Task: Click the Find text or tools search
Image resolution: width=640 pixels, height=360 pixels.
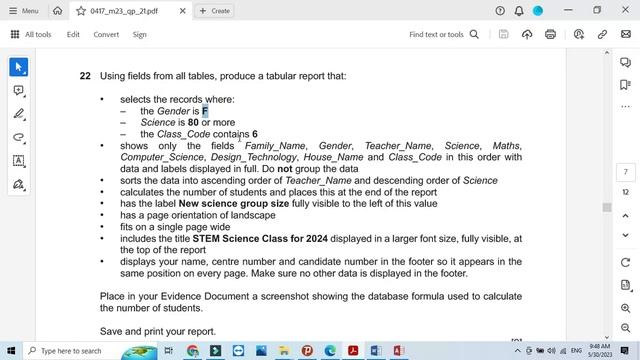Action: pos(444,35)
